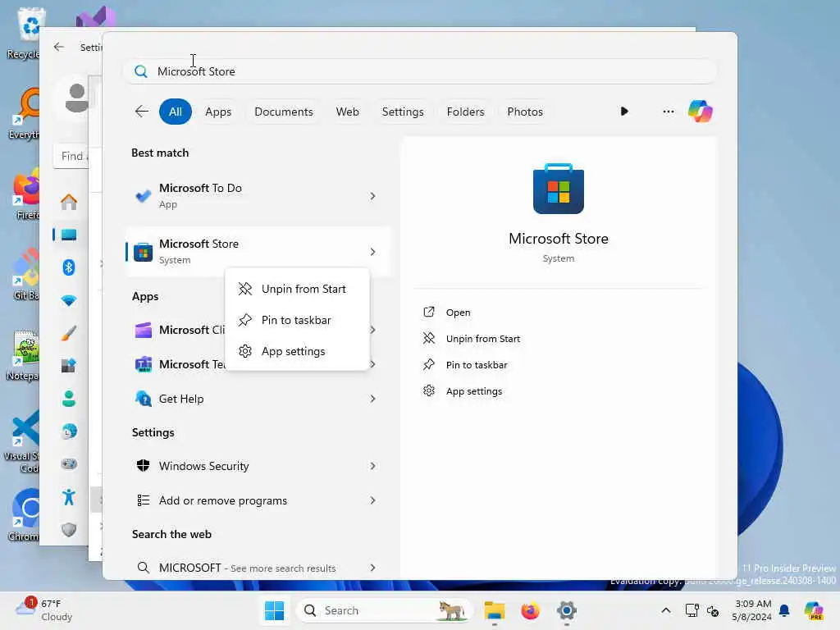Expand Get Help result chevron
This screenshot has height=630, width=840.
click(x=373, y=399)
